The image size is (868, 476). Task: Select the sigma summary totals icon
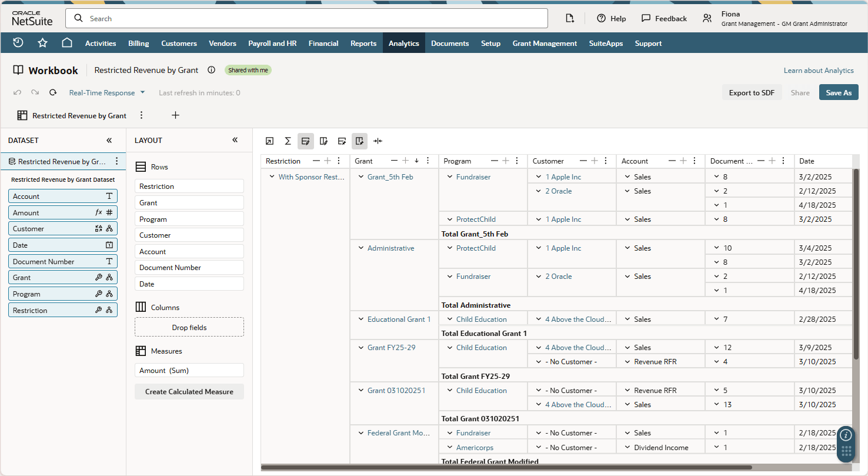pos(288,141)
